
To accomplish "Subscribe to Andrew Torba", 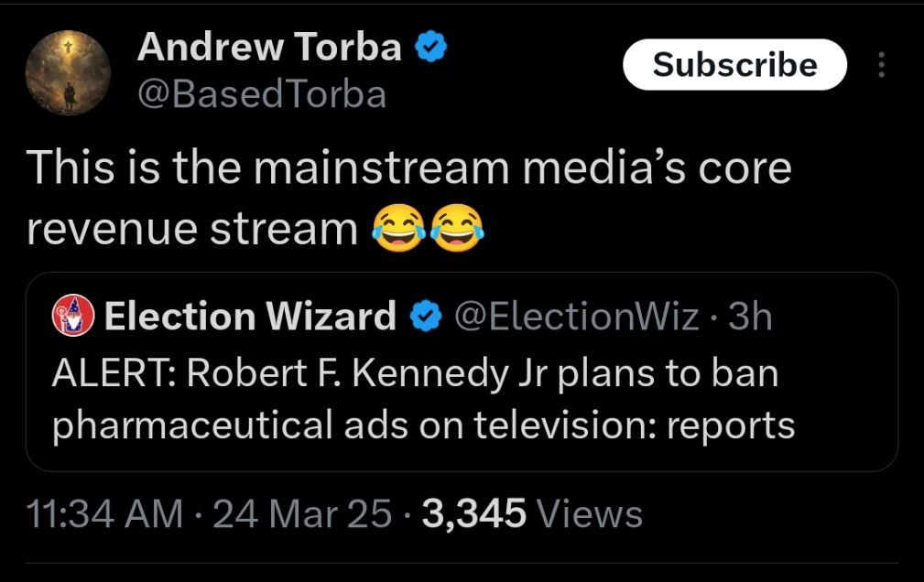I will pyautogui.click(x=734, y=64).
